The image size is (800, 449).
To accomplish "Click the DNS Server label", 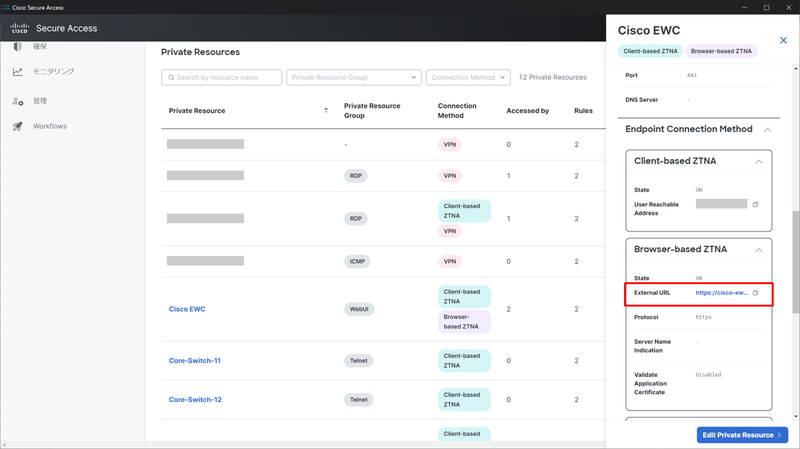I will tap(641, 100).
